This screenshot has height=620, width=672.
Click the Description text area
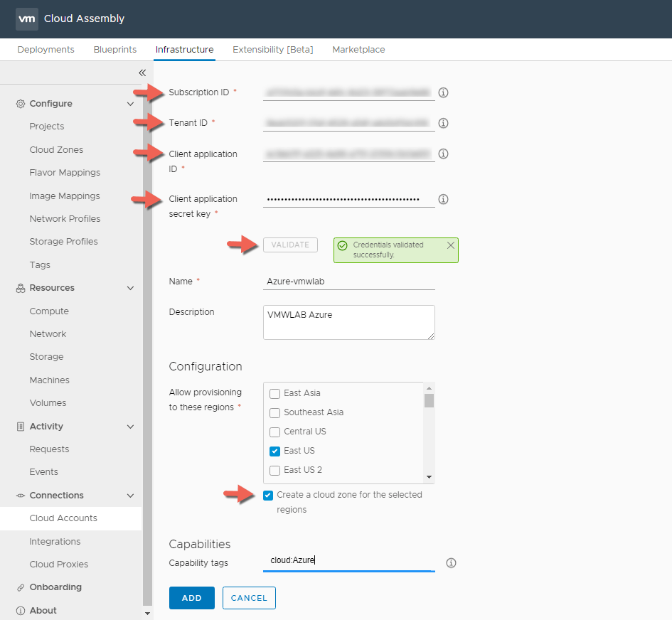click(x=348, y=323)
